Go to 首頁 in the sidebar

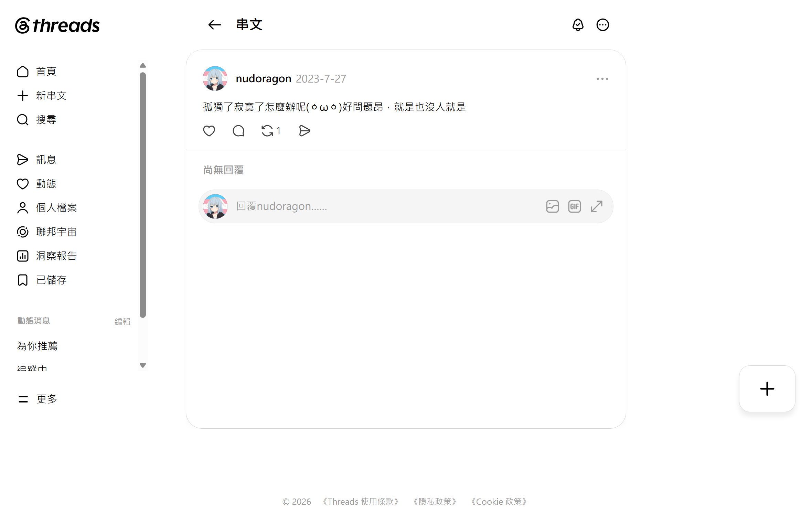(37, 72)
